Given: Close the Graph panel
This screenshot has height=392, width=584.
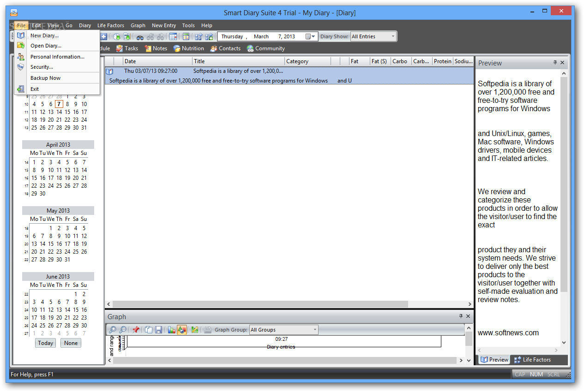Looking at the screenshot, I should coord(468,316).
